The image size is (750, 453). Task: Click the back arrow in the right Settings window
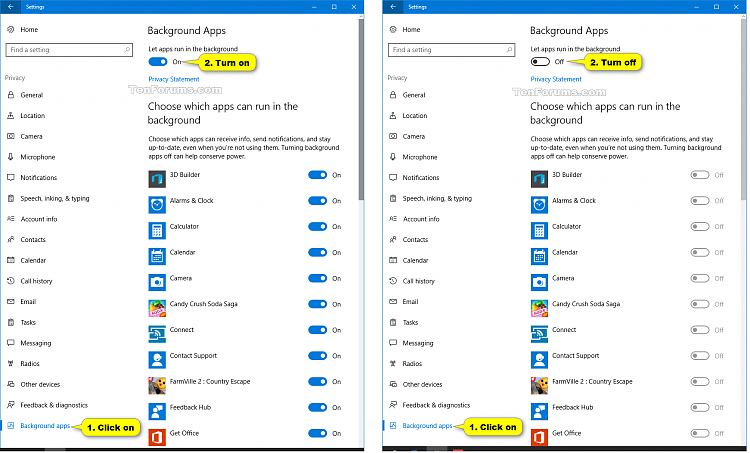point(393,7)
